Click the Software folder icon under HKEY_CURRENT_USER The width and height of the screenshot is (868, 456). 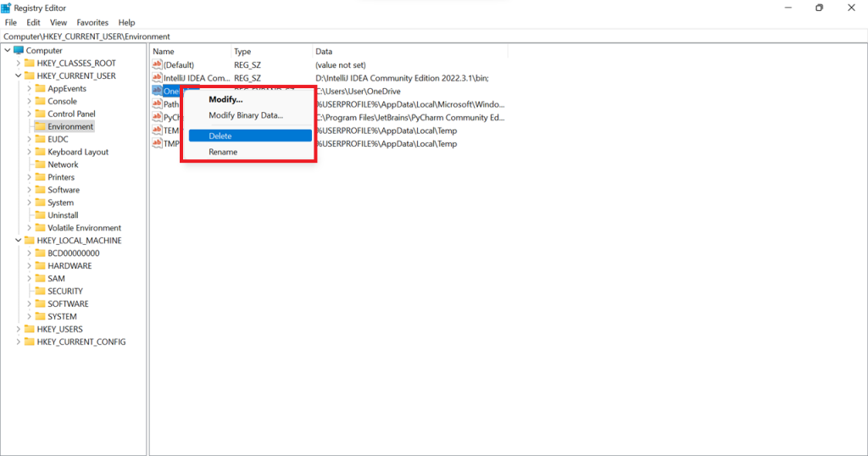coord(40,190)
